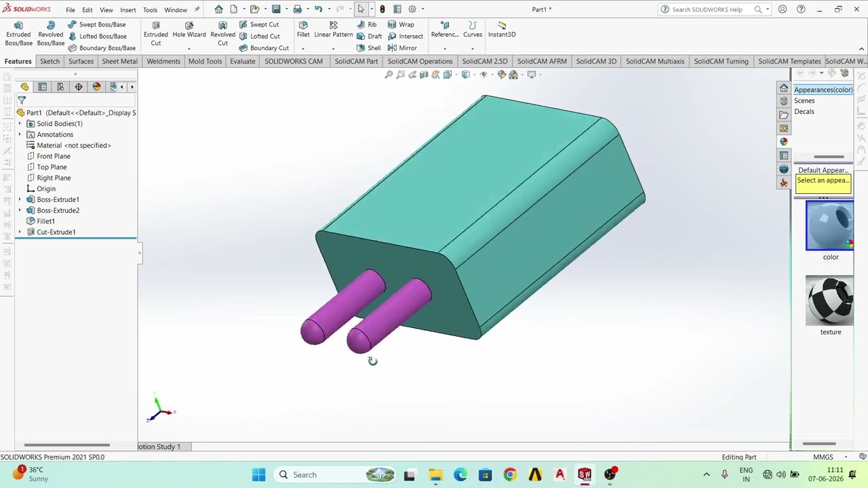
Task: Open the Curves tool
Action: coord(473,30)
